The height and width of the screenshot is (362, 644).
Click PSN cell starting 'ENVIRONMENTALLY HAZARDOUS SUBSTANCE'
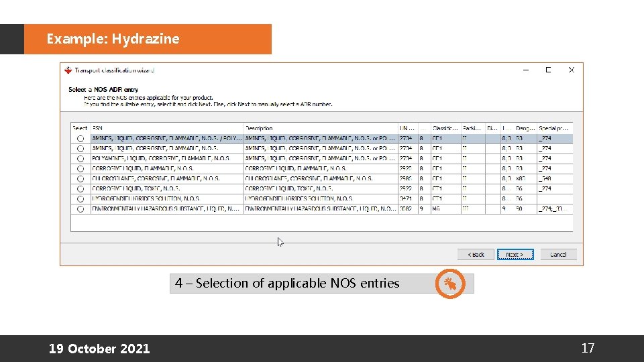point(167,208)
